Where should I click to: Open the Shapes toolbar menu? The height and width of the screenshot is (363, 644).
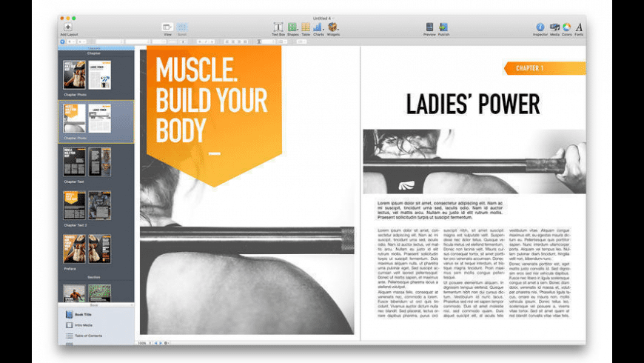tap(292, 27)
